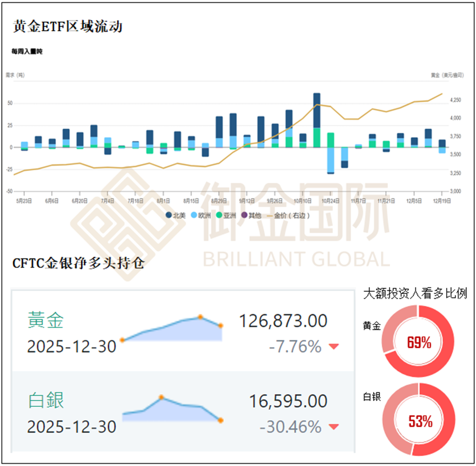Click the red down arrow beside -30.46%
The image size is (476, 466).
[x=334, y=427]
